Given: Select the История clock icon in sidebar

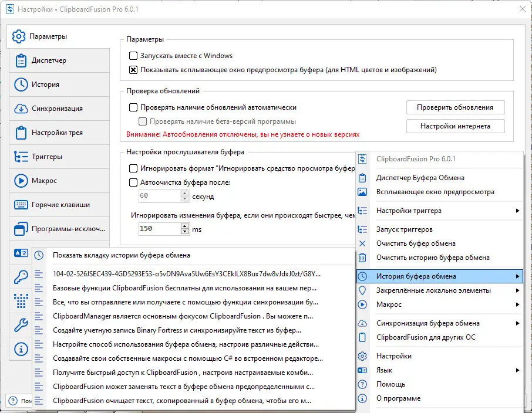Looking at the screenshot, I should pos(21,84).
